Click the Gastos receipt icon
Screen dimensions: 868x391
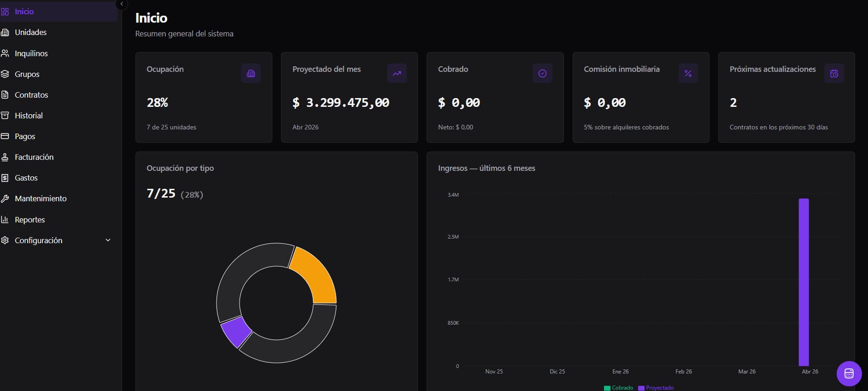tap(5, 178)
